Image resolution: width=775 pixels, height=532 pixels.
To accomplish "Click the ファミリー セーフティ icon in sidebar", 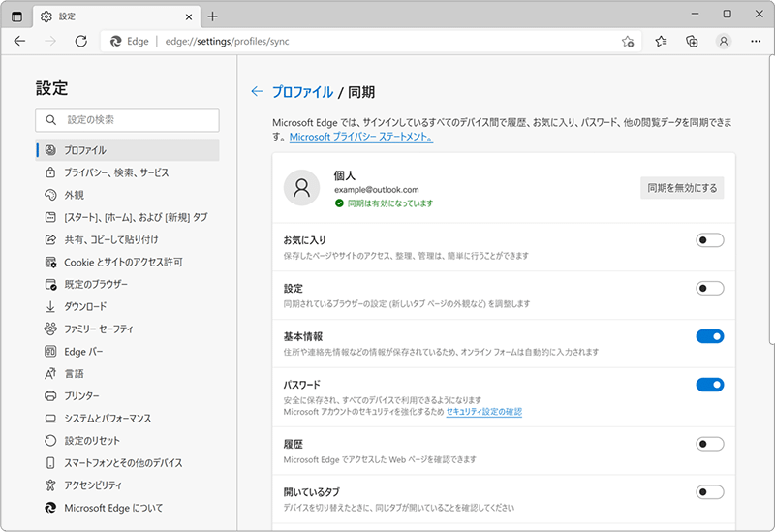I will click(x=50, y=329).
